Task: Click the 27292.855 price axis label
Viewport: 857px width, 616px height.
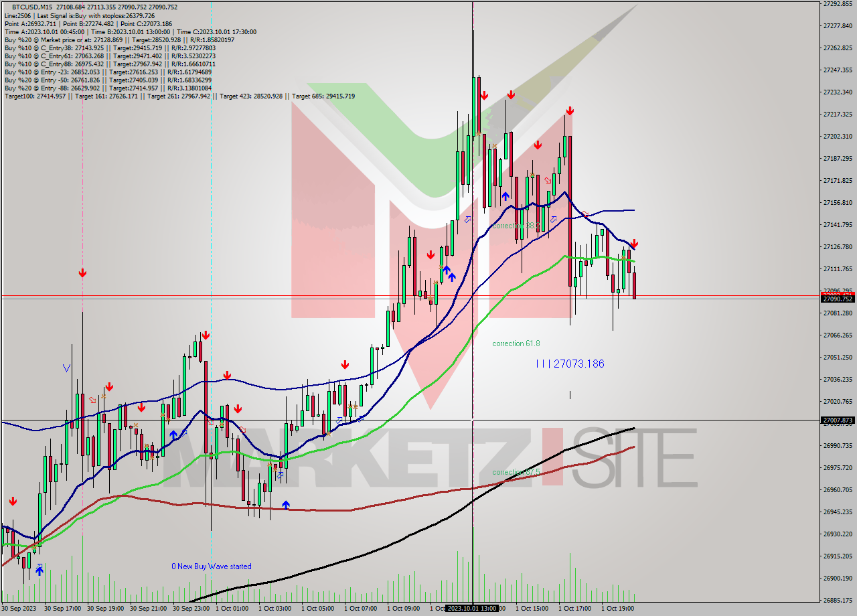Action: point(838,3)
